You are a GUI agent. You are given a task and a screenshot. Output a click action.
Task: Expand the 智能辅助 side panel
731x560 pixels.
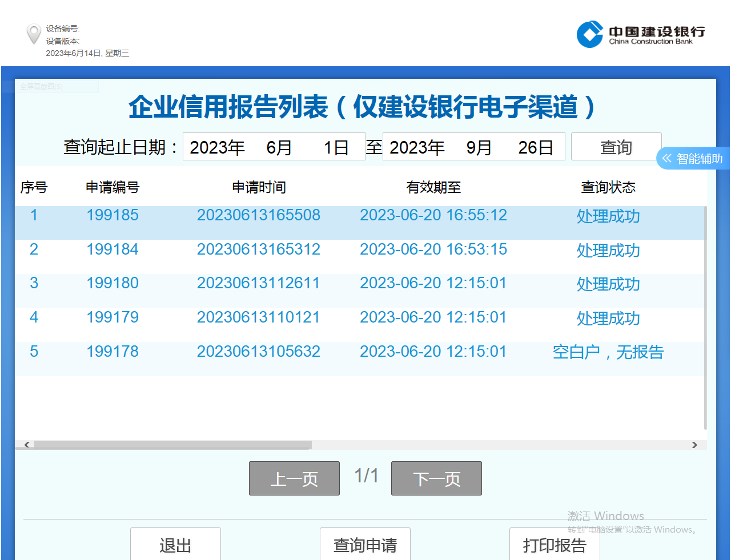693,159
